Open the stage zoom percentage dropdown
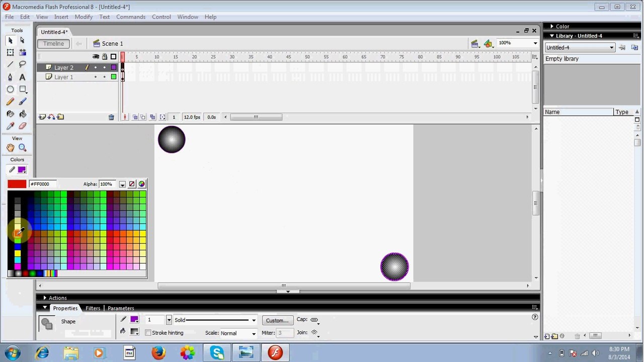 point(535,43)
